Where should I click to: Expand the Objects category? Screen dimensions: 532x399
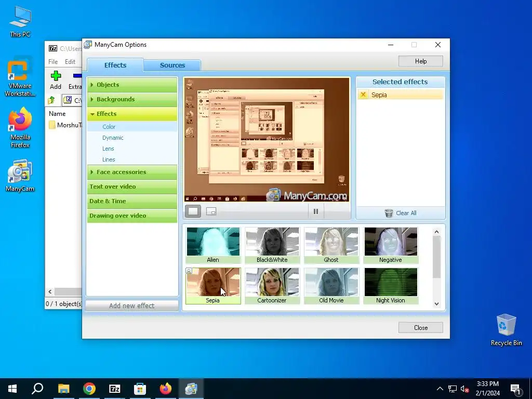[132, 85]
